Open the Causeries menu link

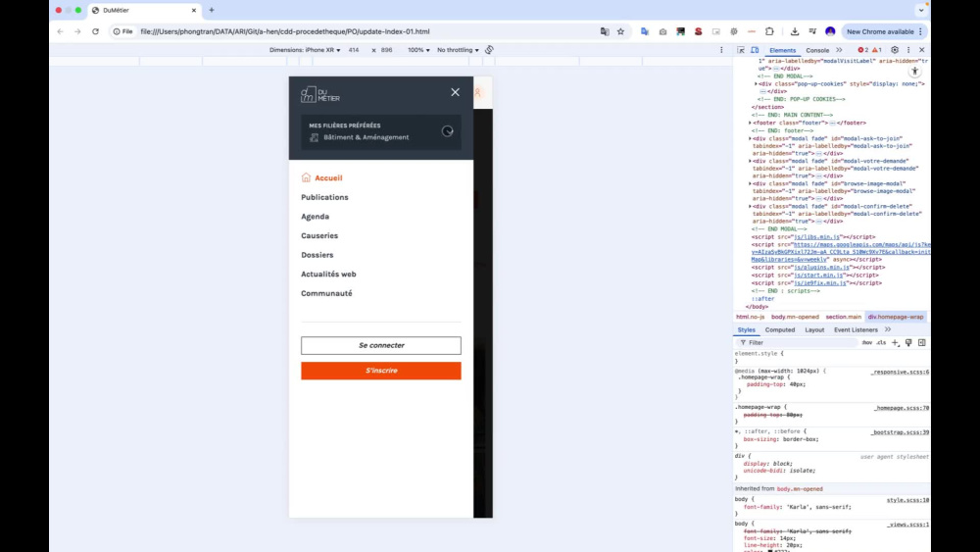coord(319,235)
